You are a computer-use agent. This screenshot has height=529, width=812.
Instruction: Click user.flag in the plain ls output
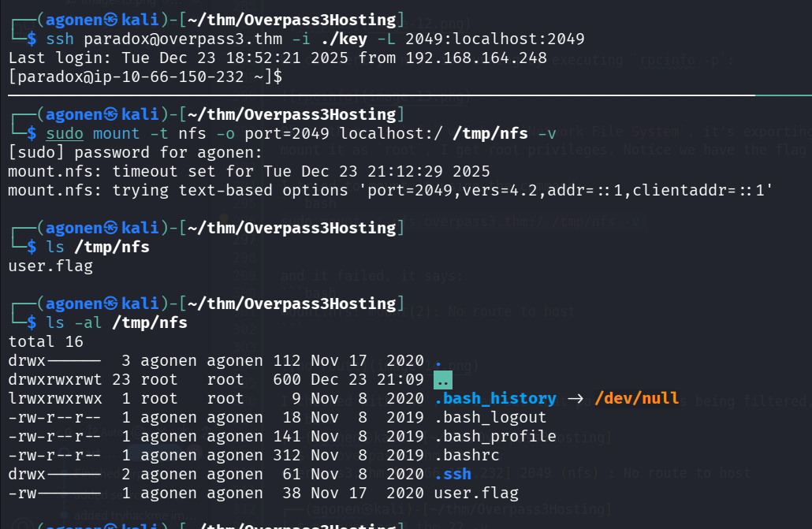pyautogui.click(x=50, y=266)
